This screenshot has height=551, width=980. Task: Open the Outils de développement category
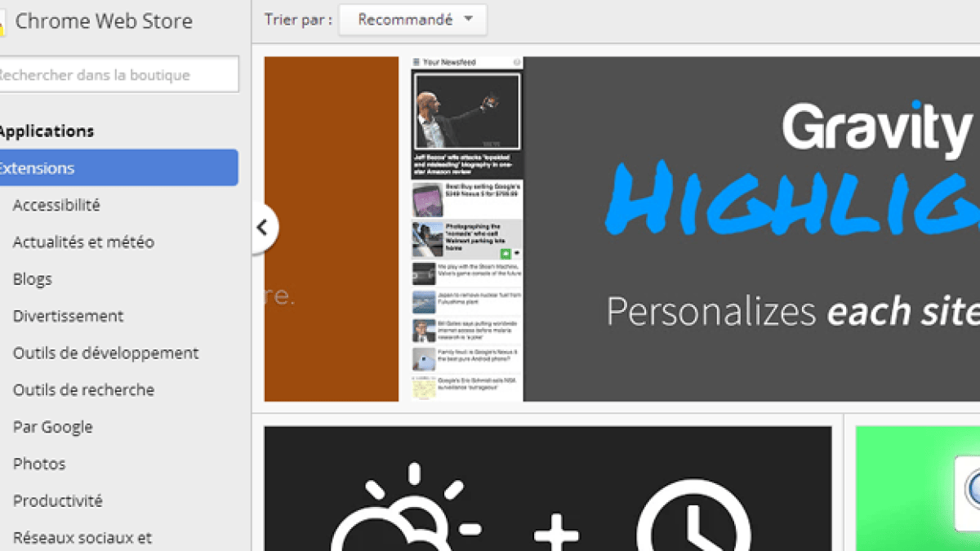point(106,353)
